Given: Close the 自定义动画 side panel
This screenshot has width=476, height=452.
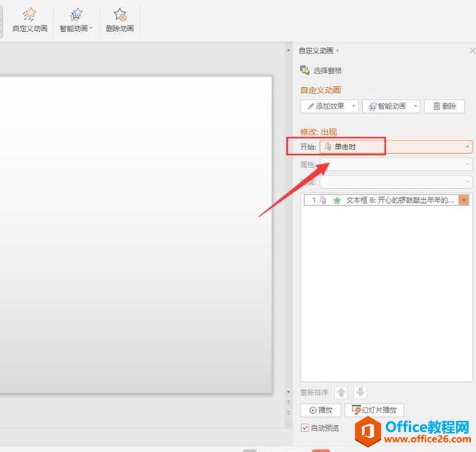Looking at the screenshot, I should point(472,51).
